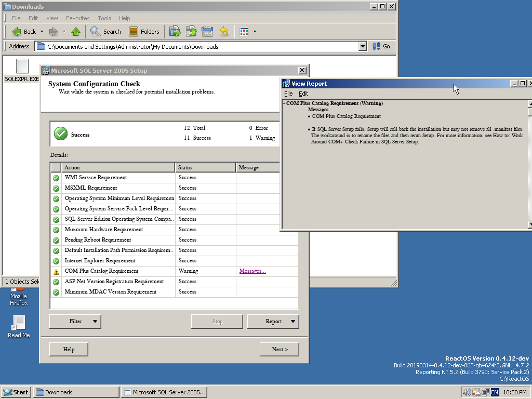Open the View menu in Downloads

point(52,18)
